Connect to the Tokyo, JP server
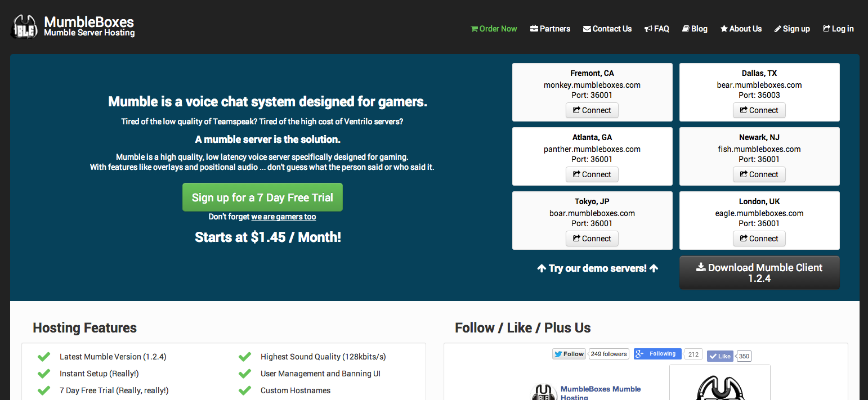Image resolution: width=868 pixels, height=400 pixels. point(592,239)
